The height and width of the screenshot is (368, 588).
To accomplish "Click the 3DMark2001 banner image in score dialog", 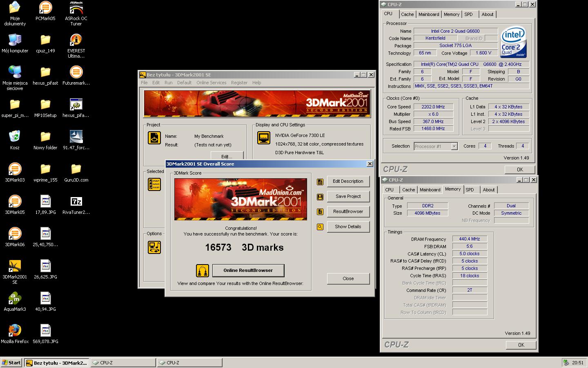I will pos(241,199).
